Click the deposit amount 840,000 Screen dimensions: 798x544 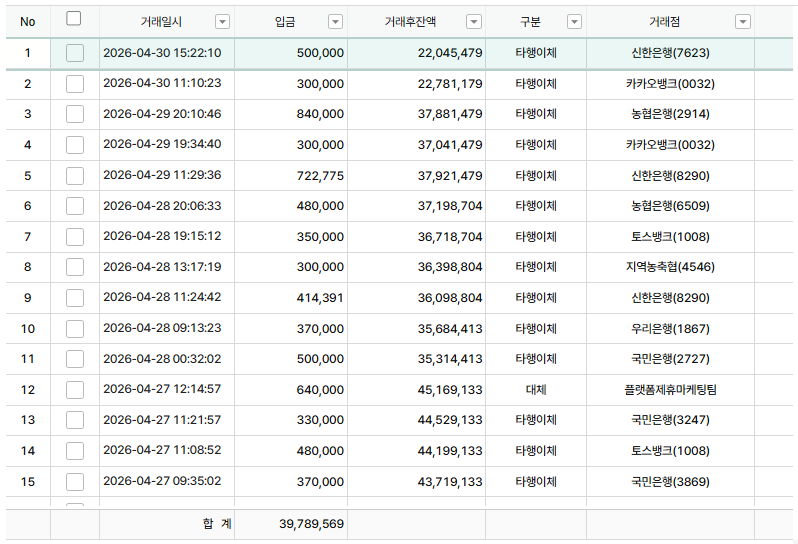click(320, 114)
